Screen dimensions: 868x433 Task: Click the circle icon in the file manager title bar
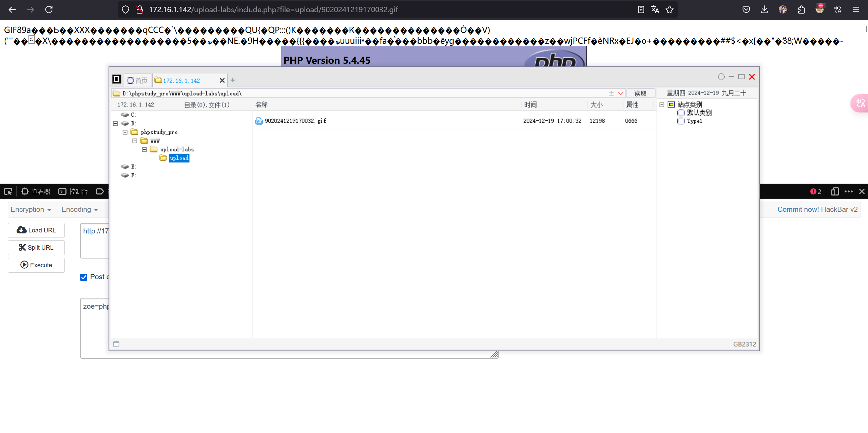pyautogui.click(x=721, y=77)
